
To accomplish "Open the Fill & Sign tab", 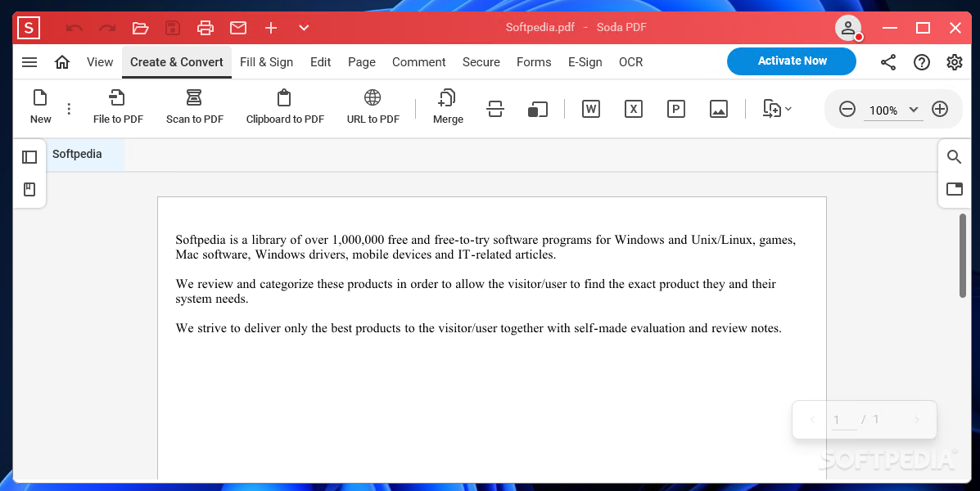I will [x=266, y=62].
